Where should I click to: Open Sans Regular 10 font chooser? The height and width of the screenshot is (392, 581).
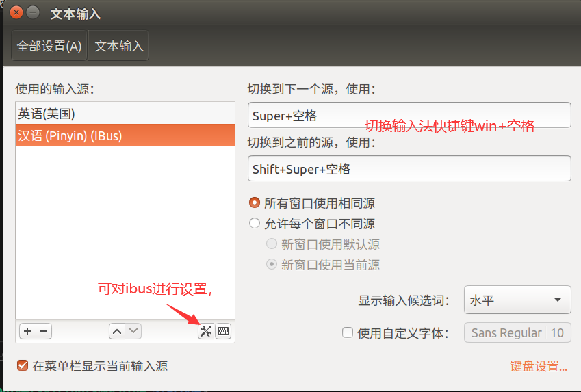(x=517, y=332)
